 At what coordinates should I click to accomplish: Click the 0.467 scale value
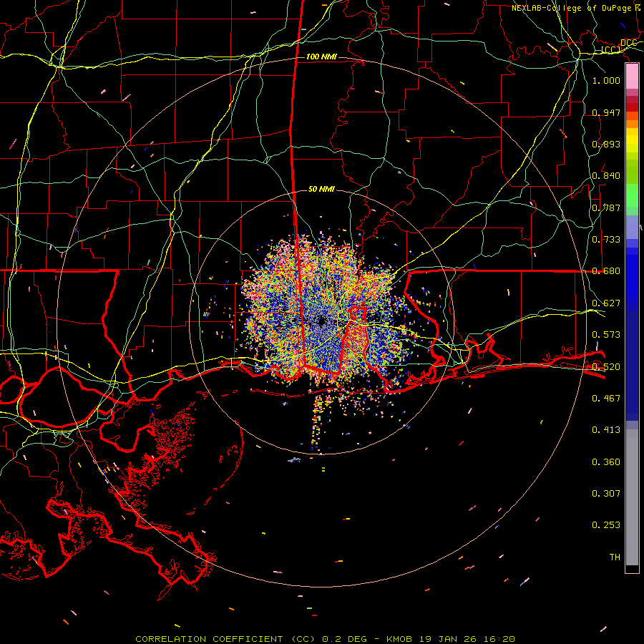606,399
